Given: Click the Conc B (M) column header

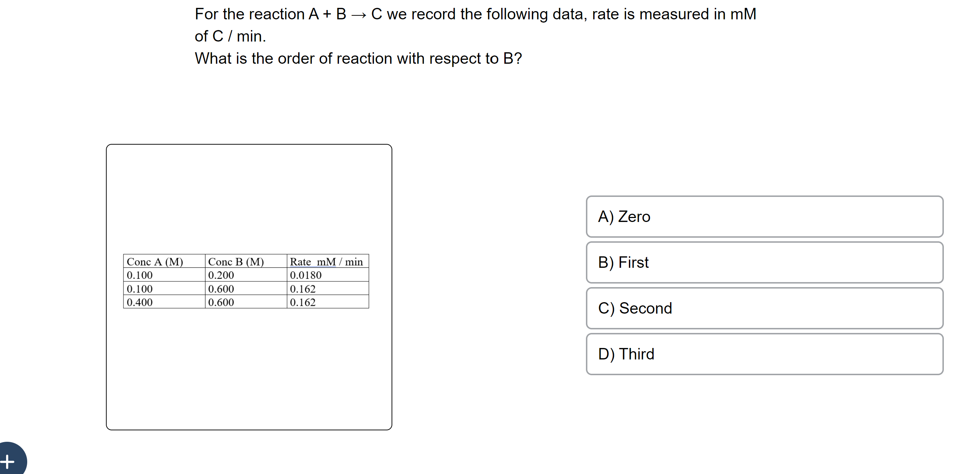Looking at the screenshot, I should [x=236, y=262].
